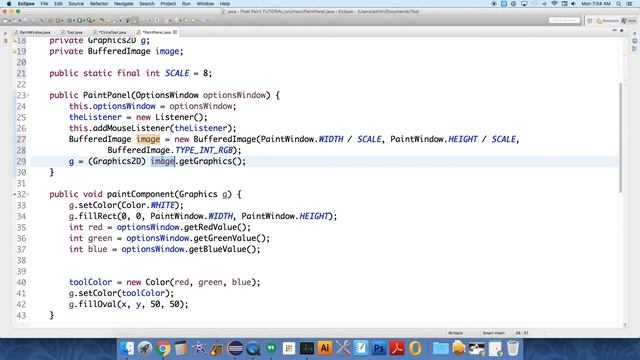Open the Navigate menu

[x=123, y=4]
